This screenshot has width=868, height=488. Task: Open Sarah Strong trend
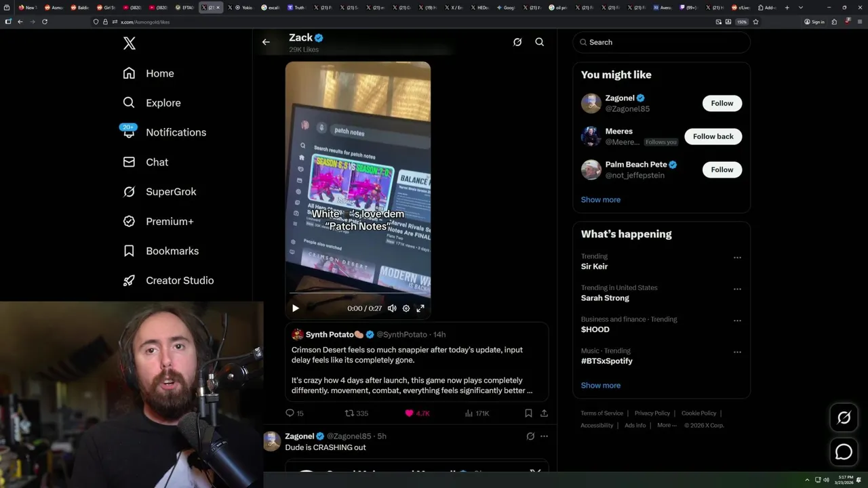605,298
